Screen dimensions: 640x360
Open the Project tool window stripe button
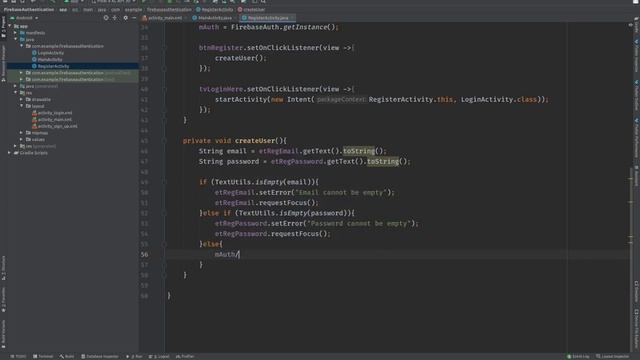pos(3,27)
